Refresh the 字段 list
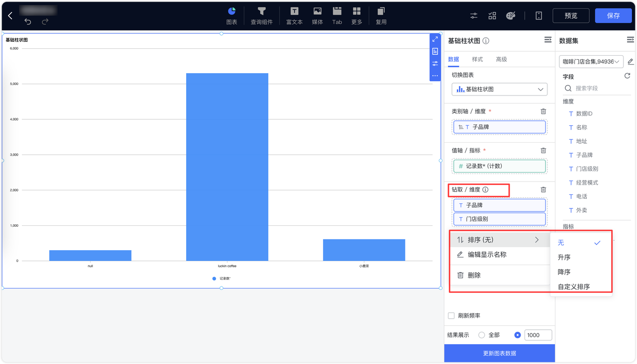Screen dimensions: 637x364 pyautogui.click(x=627, y=76)
